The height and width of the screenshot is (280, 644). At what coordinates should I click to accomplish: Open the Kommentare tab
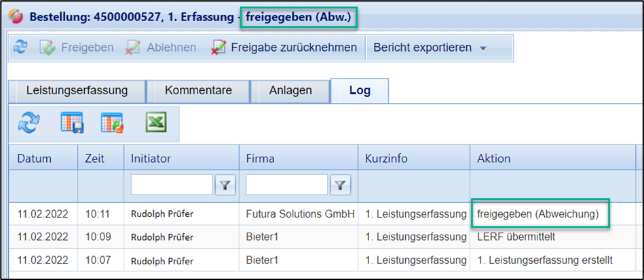(198, 90)
